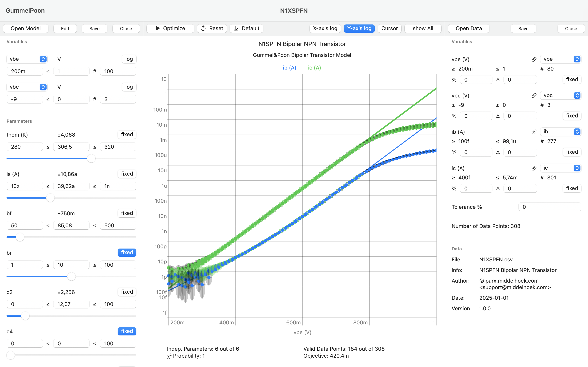588x367 pixels.
Task: Click the link icon beside vbe (V)
Action: (534, 59)
